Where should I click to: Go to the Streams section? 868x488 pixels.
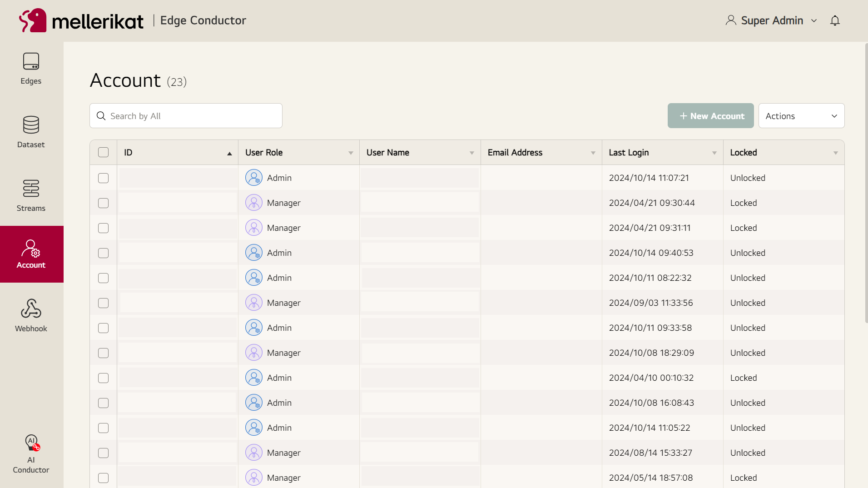click(31, 196)
